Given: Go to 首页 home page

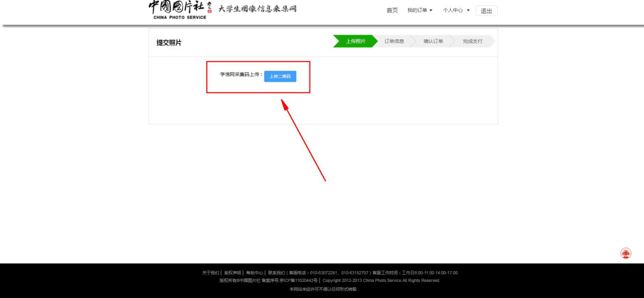Looking at the screenshot, I should 392,11.
